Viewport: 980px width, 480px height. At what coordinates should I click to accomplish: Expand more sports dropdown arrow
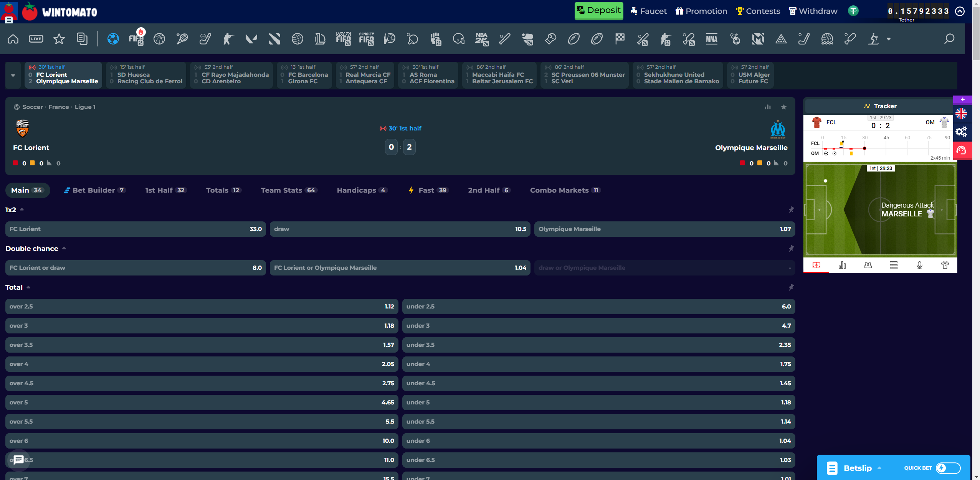(x=889, y=39)
